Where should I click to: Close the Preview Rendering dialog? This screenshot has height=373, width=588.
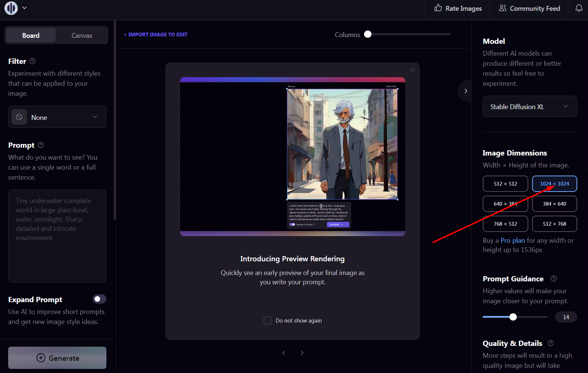[412, 70]
